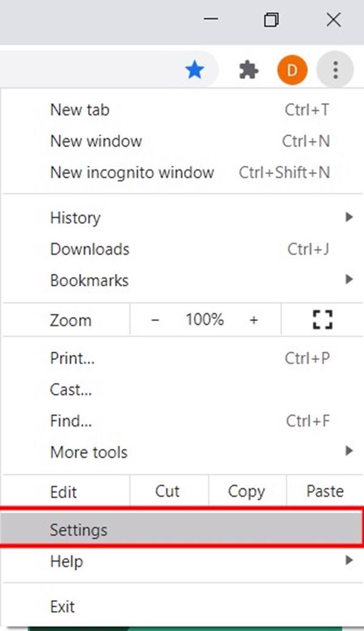This screenshot has width=364, height=631.
Task: Click the orange profile avatar D
Action: 292,71
